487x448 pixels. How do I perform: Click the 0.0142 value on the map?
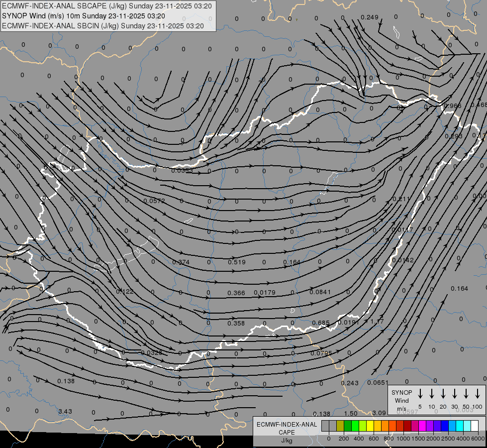tap(403, 260)
